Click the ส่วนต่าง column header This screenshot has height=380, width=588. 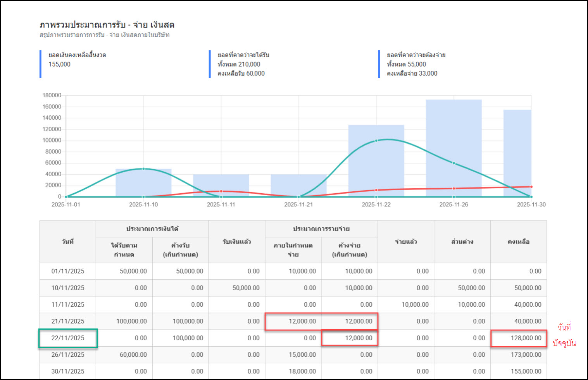(462, 242)
